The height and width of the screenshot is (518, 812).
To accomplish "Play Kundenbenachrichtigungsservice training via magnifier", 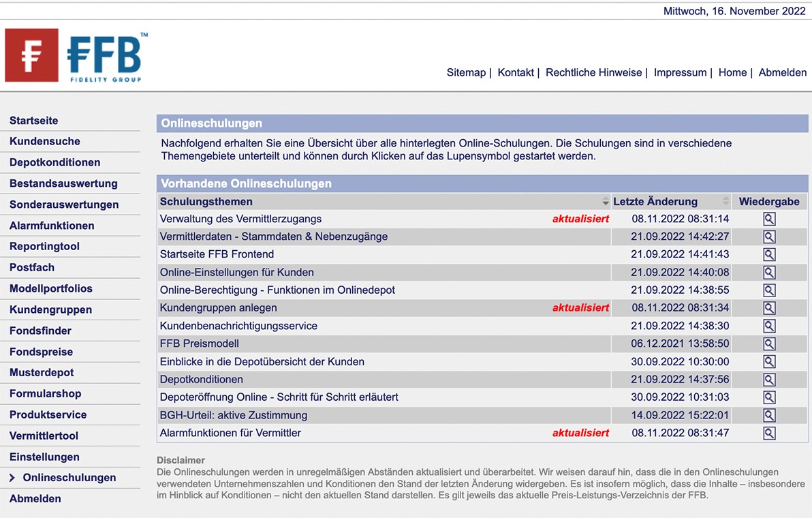I will (769, 326).
